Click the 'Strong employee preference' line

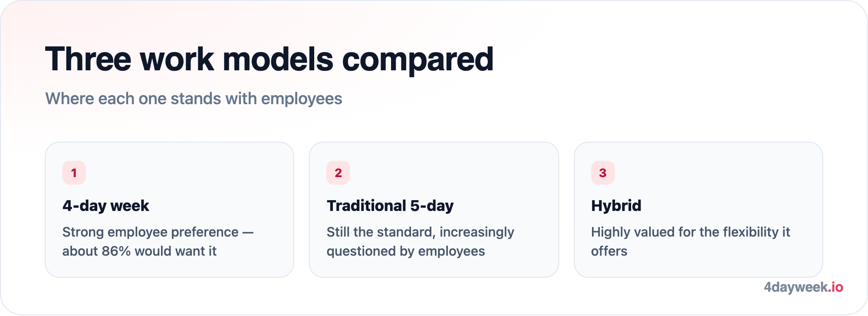tap(150, 232)
